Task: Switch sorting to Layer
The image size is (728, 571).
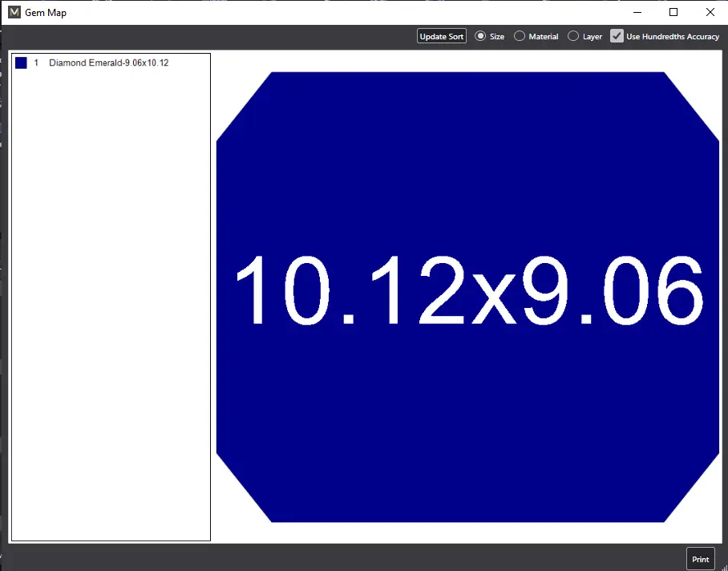Action: [573, 36]
